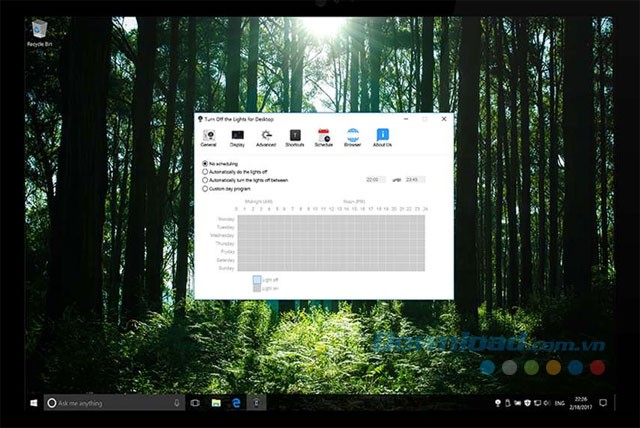Screen dimensions: 640x428
Task: Select Automatically dim the lights off
Action: click(x=205, y=171)
